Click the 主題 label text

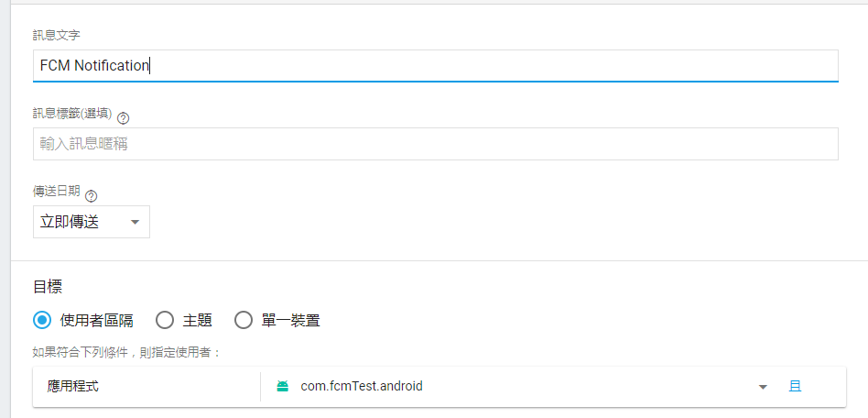point(198,321)
